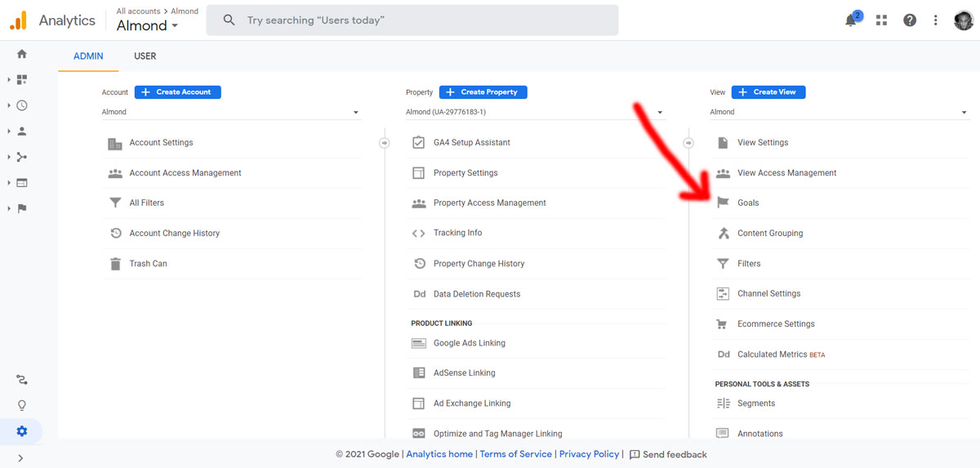
Task: Open the Privacy Policy link
Action: pyautogui.click(x=589, y=454)
